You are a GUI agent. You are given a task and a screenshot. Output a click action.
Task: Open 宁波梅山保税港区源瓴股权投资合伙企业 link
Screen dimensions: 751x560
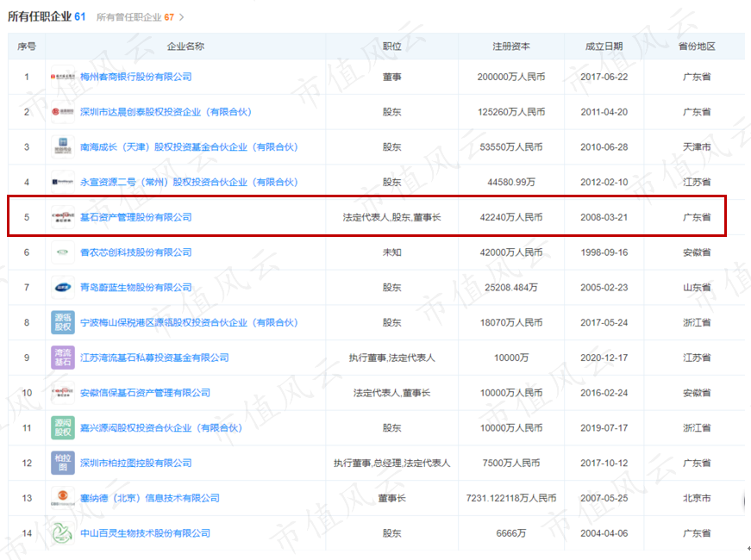click(x=189, y=322)
